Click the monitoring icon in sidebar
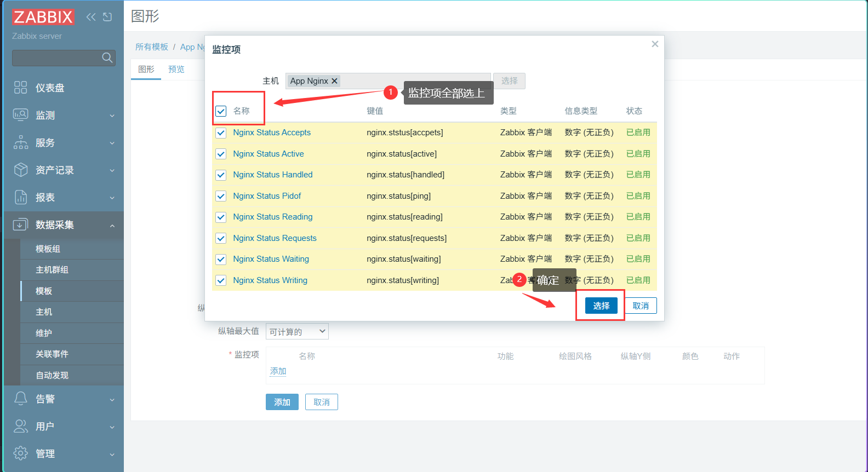Image resolution: width=868 pixels, height=472 pixels. coord(20,115)
